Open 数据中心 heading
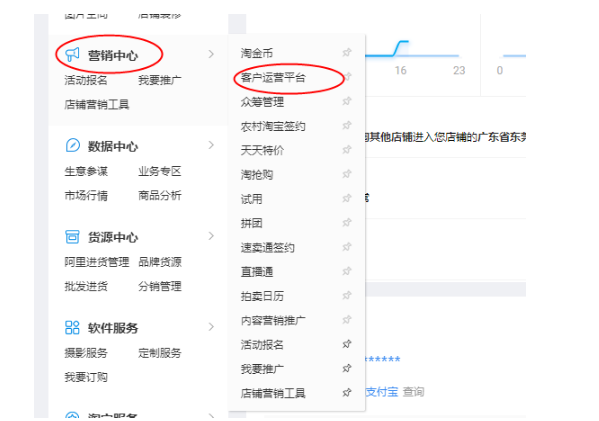The height and width of the screenshot is (421, 599). click(x=113, y=146)
